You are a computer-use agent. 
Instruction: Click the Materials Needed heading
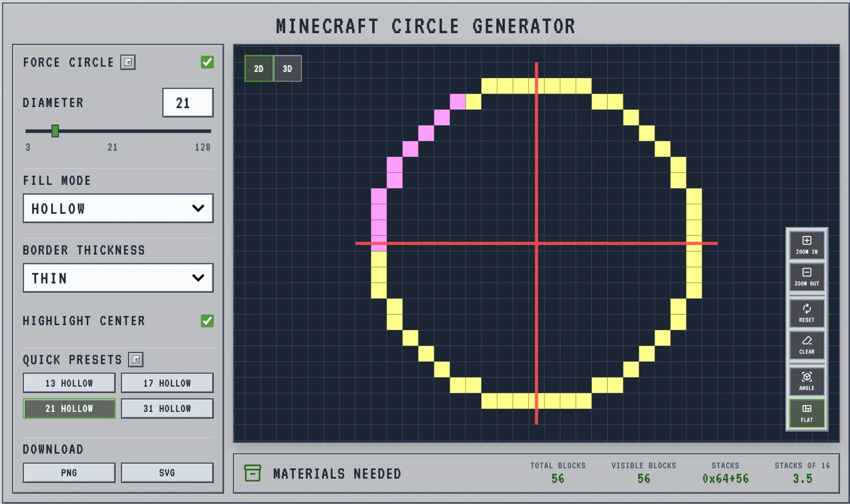[337, 473]
